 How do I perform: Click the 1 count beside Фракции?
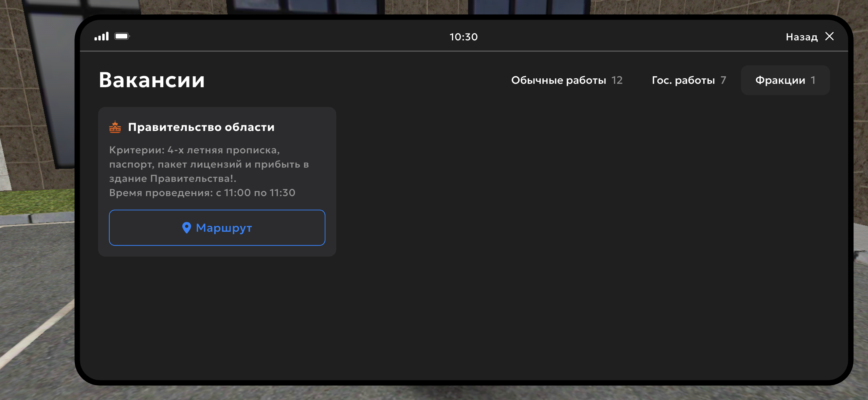click(x=813, y=80)
